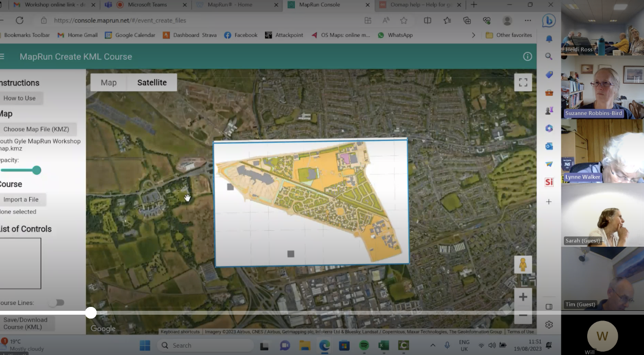Refresh the browser page

pos(19,20)
